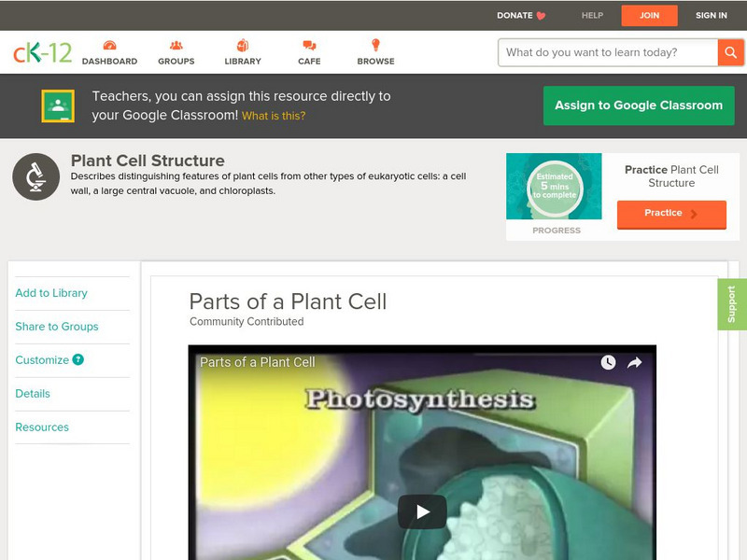747x560 pixels.
Task: Click the CK-12 logo
Action: click(42, 53)
